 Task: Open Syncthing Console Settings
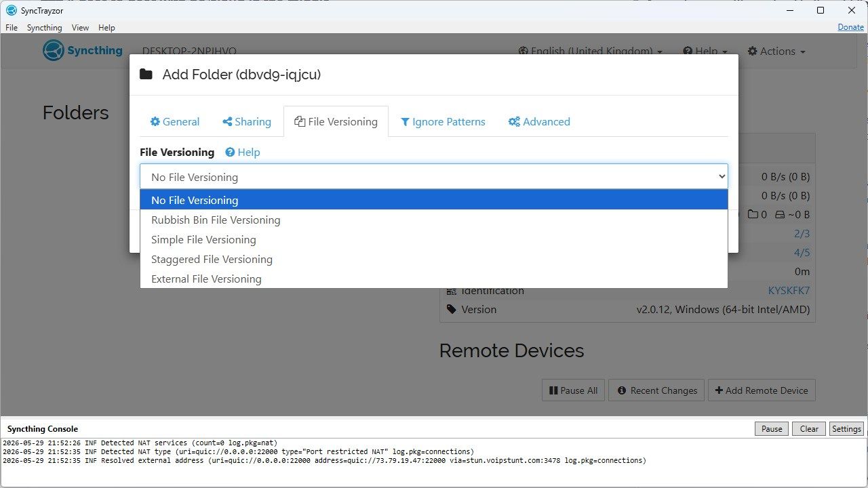[x=846, y=428]
